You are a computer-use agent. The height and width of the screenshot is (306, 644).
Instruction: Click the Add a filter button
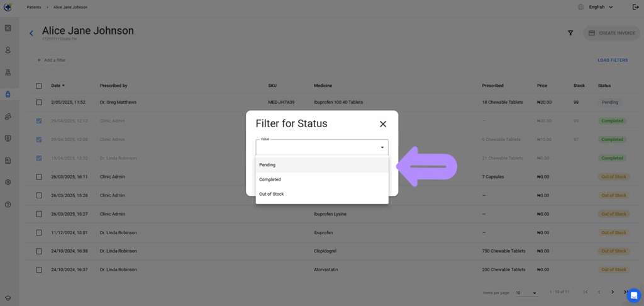52,60
